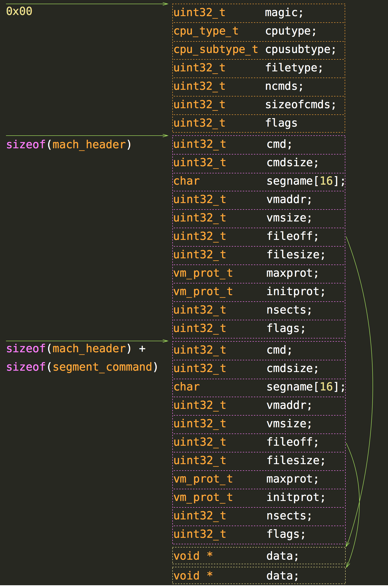The image size is (388, 588).
Task: Click flags field directly below sizeofcmds
Action: coord(281,123)
